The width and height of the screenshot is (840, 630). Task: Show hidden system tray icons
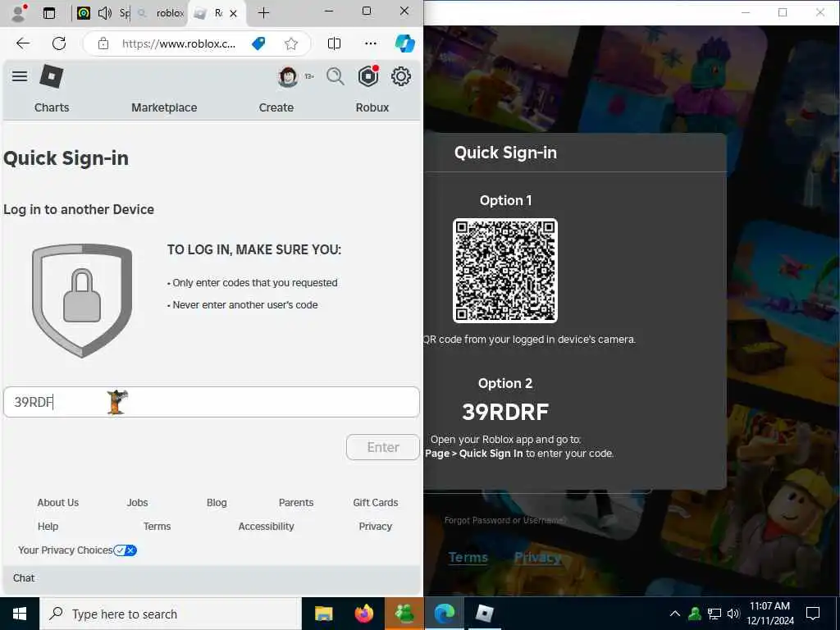click(675, 614)
